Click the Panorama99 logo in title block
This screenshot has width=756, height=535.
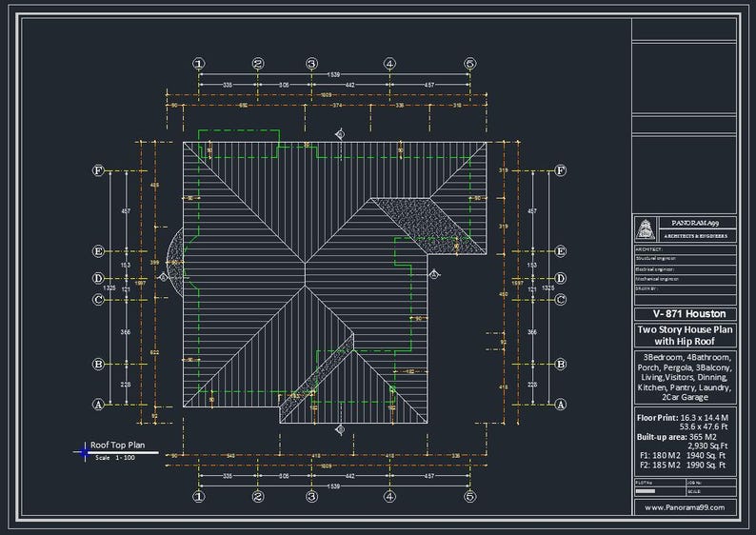(x=646, y=228)
